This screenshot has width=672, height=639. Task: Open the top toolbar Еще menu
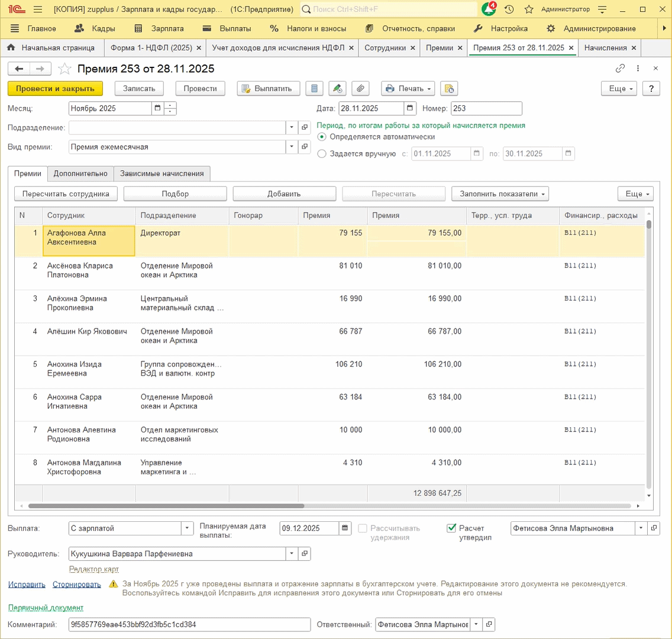click(619, 88)
